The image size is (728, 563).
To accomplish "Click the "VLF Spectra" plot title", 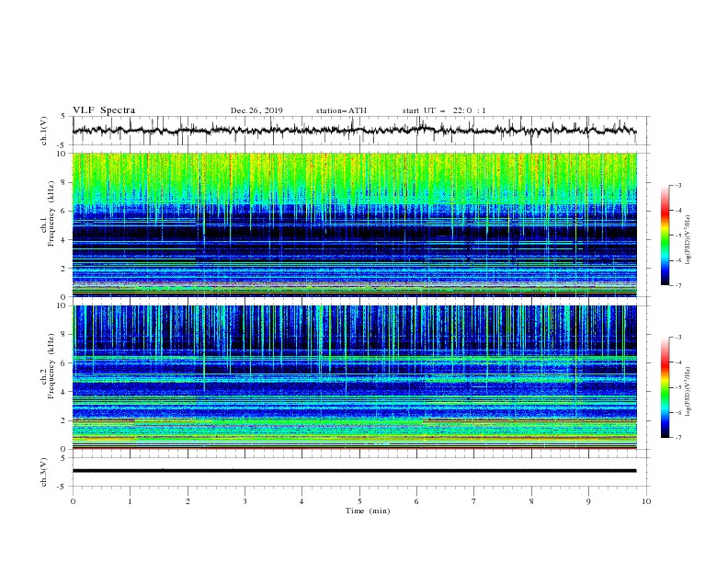I will (x=104, y=110).
